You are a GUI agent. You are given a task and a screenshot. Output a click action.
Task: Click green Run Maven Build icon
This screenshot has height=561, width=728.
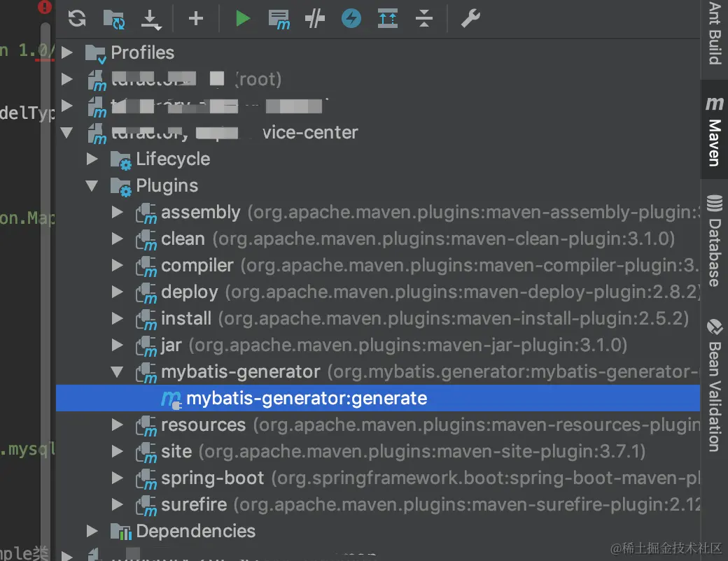[242, 19]
